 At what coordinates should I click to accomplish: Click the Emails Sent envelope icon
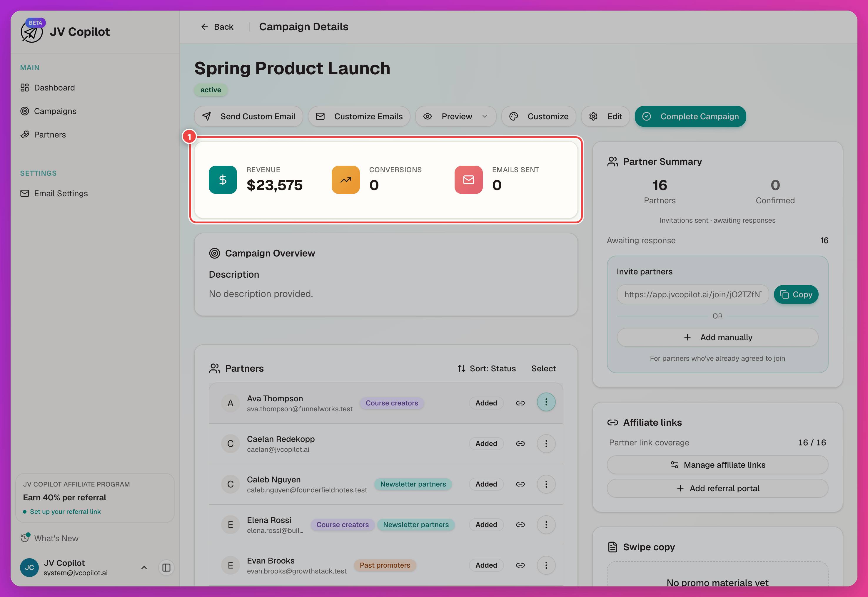pos(469,180)
